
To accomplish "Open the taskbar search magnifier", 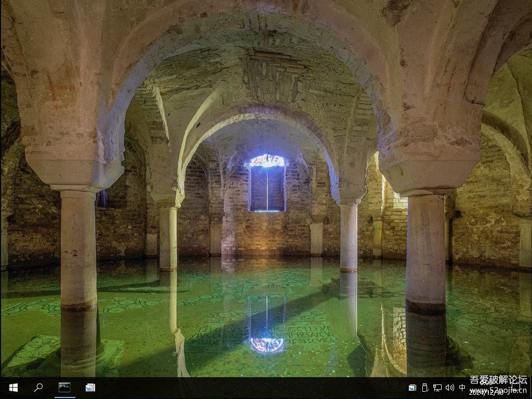I will 38,388.
